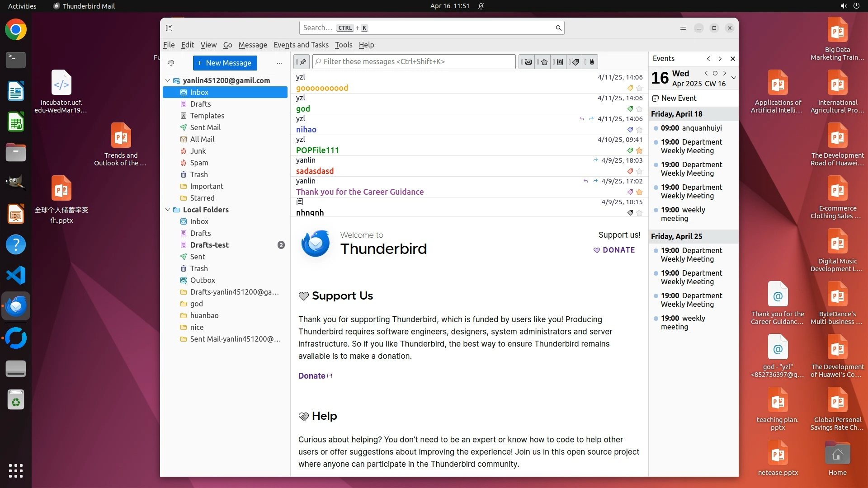Viewport: 868px width, 488px height.
Task: Click the tags quick filter icon
Action: click(x=576, y=62)
